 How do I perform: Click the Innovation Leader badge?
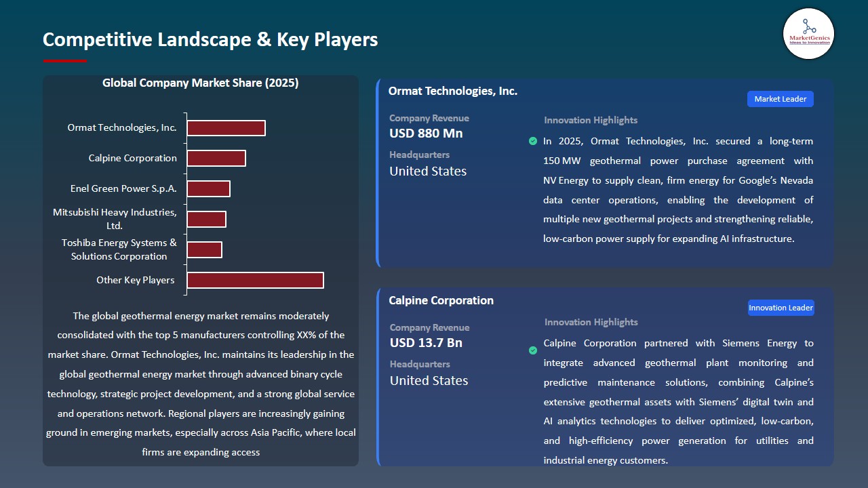(781, 307)
